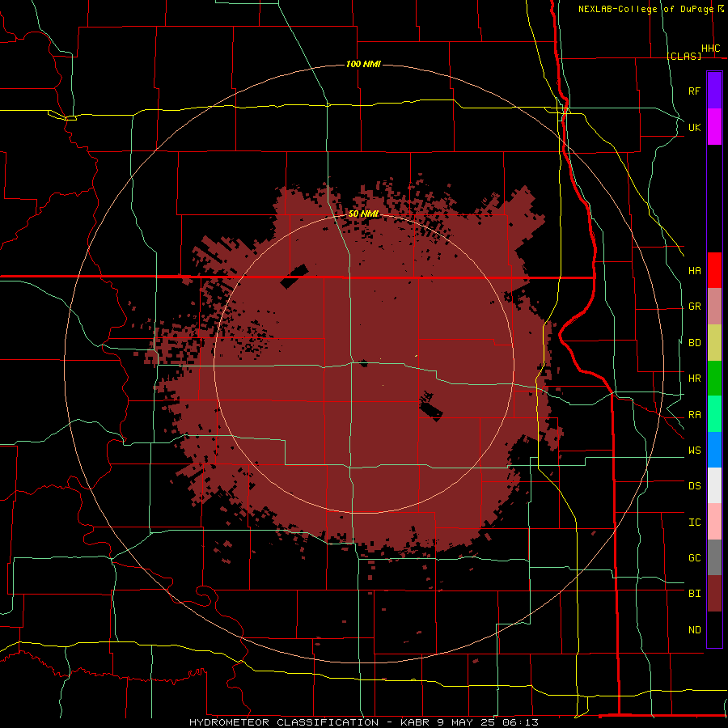The image size is (728, 728).
Task: Select the BD yellow legend swatch
Action: point(714,343)
